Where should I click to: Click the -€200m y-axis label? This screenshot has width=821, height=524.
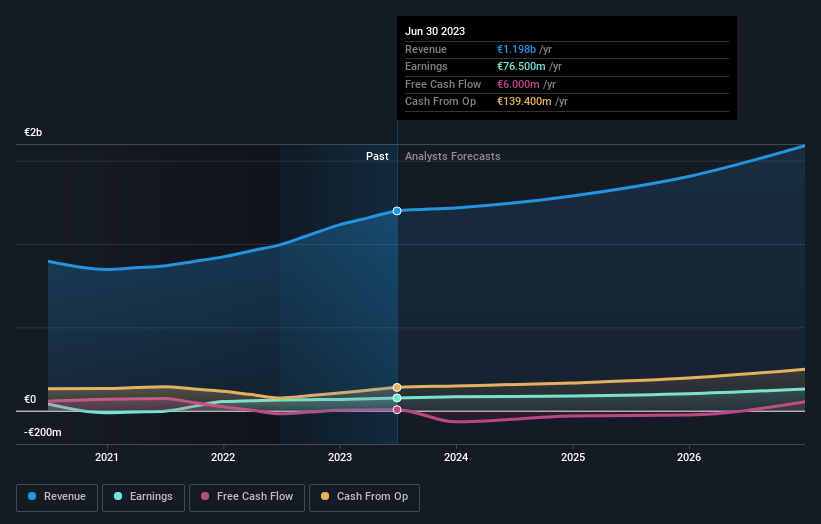coord(42,432)
